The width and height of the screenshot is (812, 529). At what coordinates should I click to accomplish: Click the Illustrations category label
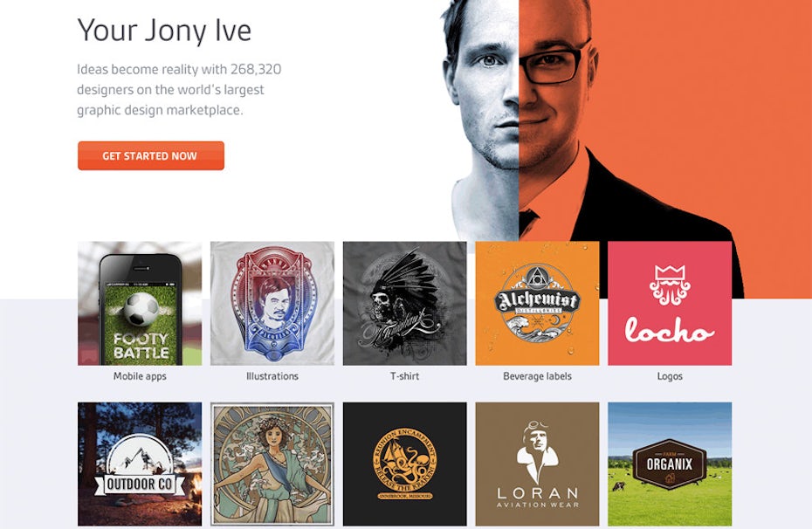pos(272,376)
